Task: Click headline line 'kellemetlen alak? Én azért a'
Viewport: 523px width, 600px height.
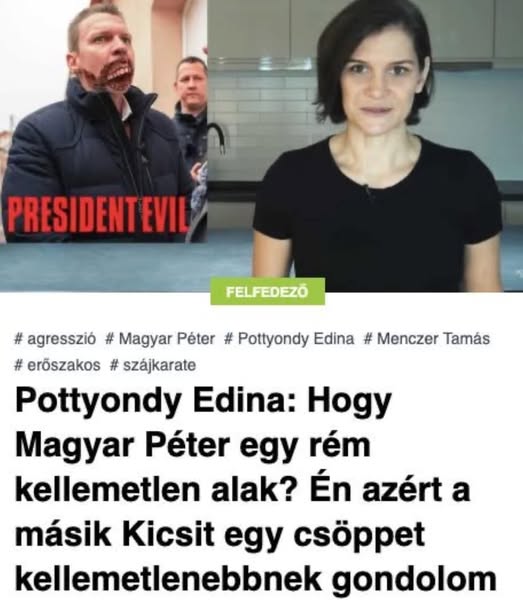Action: pyautogui.click(x=242, y=489)
